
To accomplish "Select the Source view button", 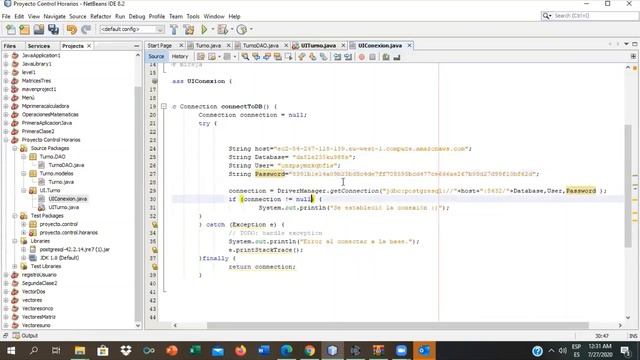I will (156, 57).
